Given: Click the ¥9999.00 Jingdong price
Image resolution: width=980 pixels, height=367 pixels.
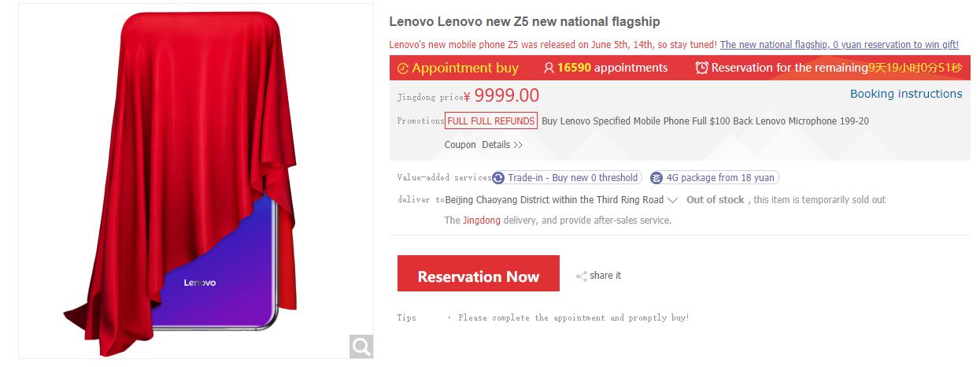Looking at the screenshot, I should [506, 96].
